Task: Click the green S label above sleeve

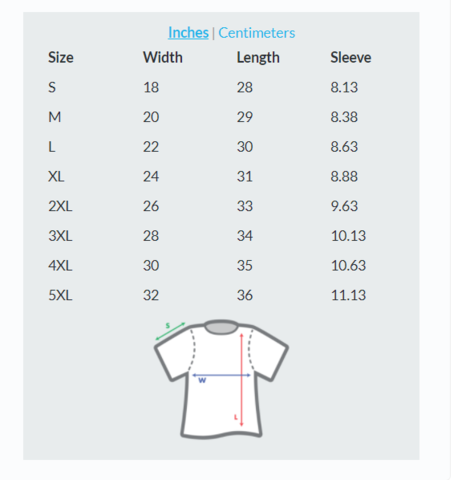Action: pyautogui.click(x=168, y=325)
